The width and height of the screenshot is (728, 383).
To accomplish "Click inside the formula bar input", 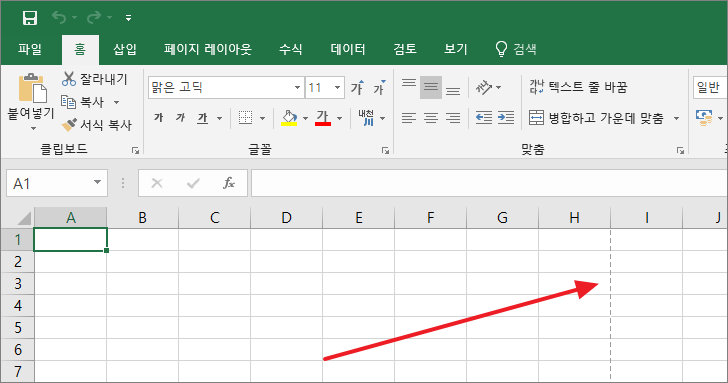I will (489, 183).
